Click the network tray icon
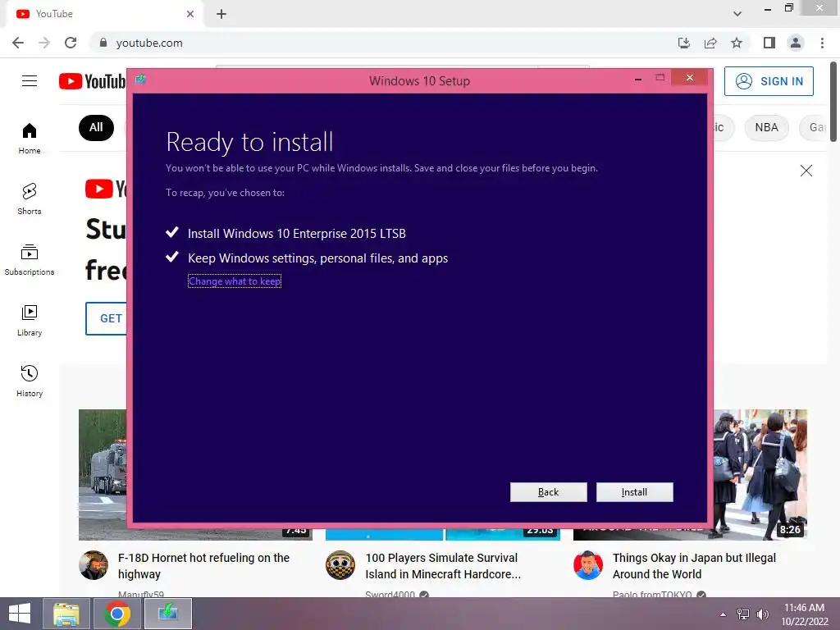Image resolution: width=840 pixels, height=630 pixels. (743, 614)
